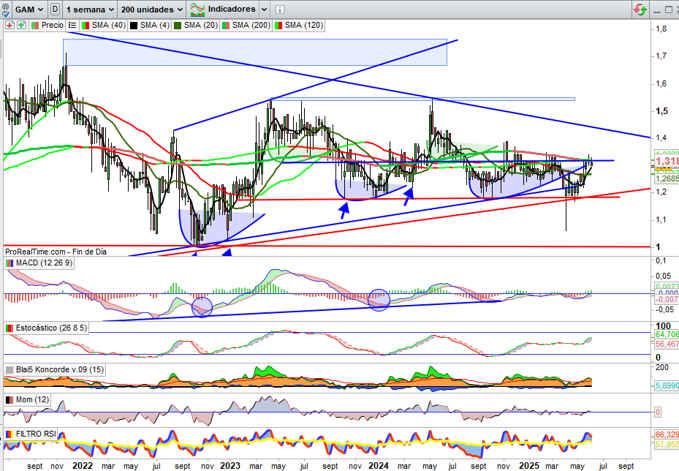Click the linked-chart checkmark icon in the top-left corner
This screenshot has width=679, height=471.
click(x=5, y=10)
